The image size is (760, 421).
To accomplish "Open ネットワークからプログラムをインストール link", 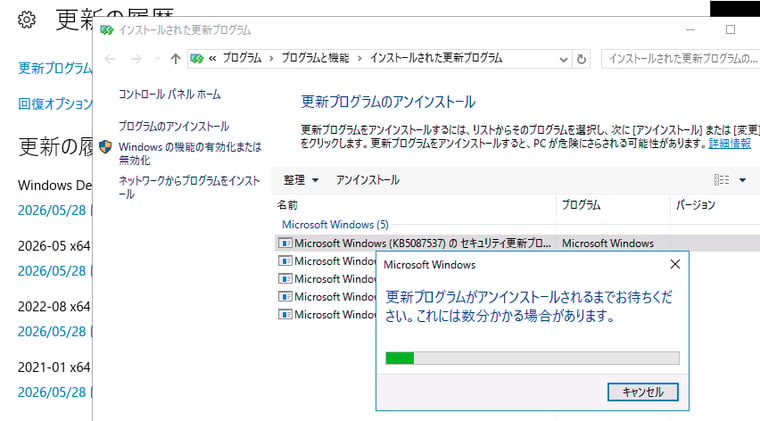I will click(189, 187).
